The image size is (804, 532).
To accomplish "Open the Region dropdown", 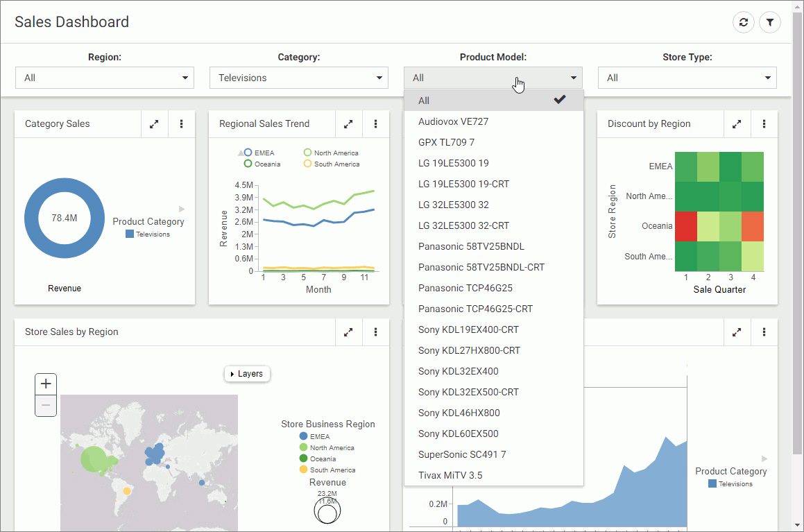I will (x=105, y=78).
